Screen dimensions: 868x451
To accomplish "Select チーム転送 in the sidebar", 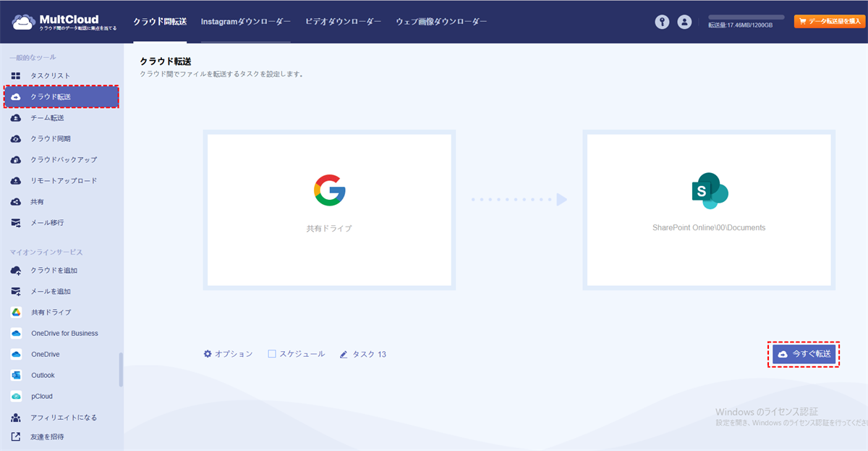I will click(x=47, y=118).
